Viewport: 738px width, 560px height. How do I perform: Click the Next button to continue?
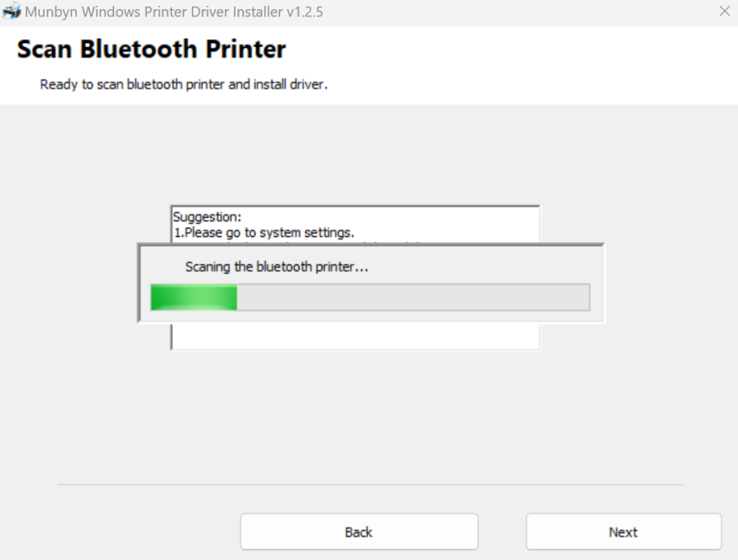pos(623,532)
